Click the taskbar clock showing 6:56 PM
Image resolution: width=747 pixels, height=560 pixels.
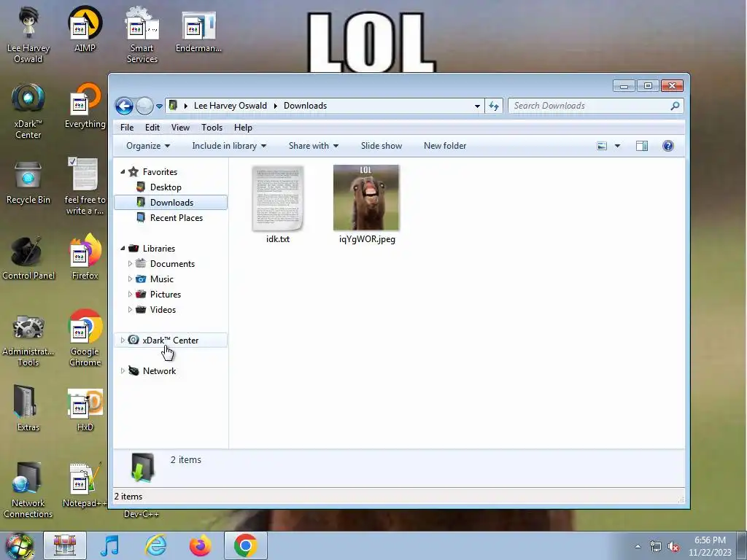point(710,546)
